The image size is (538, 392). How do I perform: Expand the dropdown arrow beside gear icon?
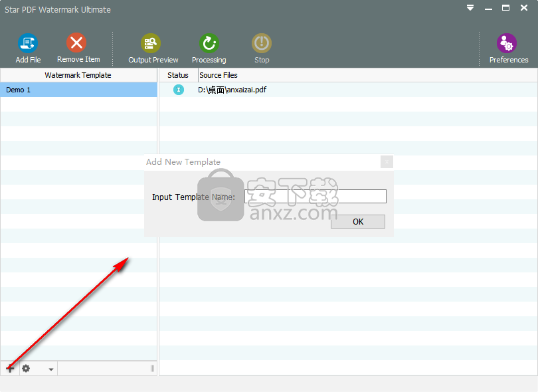50,369
